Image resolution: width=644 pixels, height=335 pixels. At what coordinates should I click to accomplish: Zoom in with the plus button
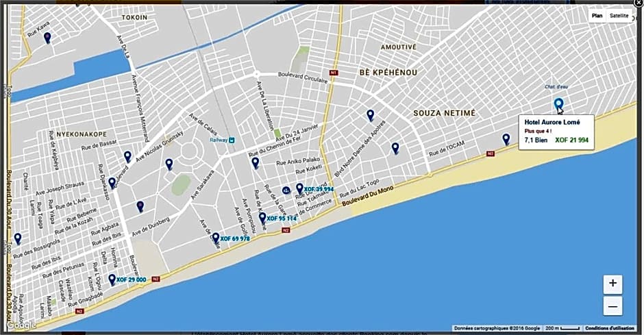click(x=612, y=284)
